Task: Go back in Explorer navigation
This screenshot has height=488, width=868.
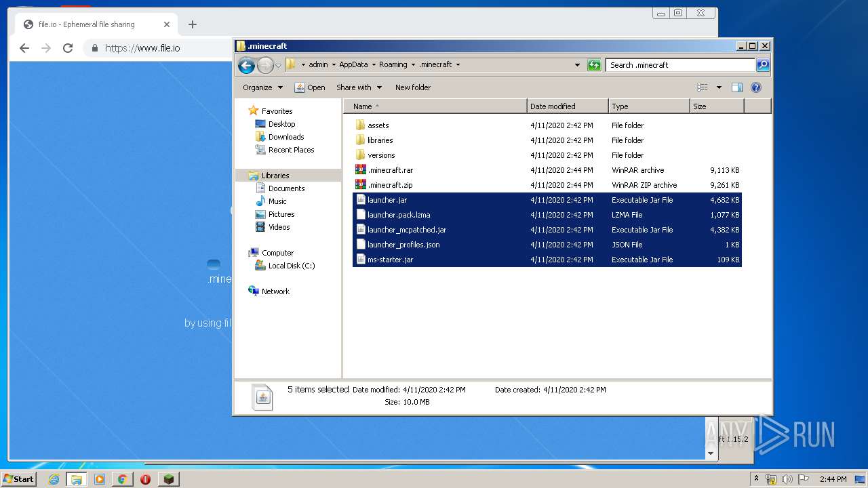Action: coord(247,65)
